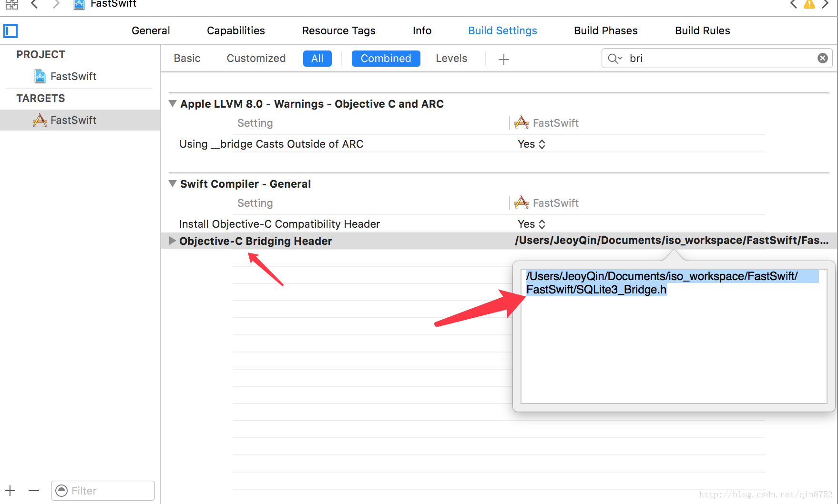Click the Using __bridge Casts Outside of ARC setting

(x=271, y=144)
